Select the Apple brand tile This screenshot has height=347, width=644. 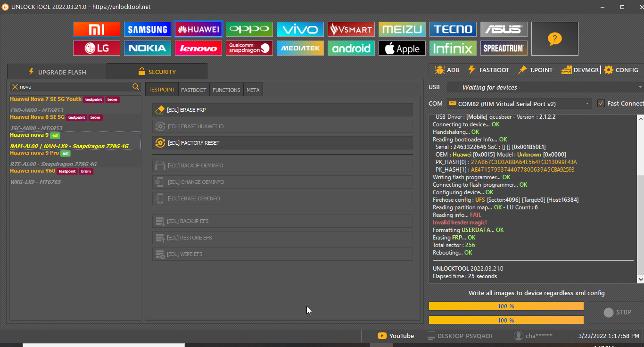click(x=402, y=48)
